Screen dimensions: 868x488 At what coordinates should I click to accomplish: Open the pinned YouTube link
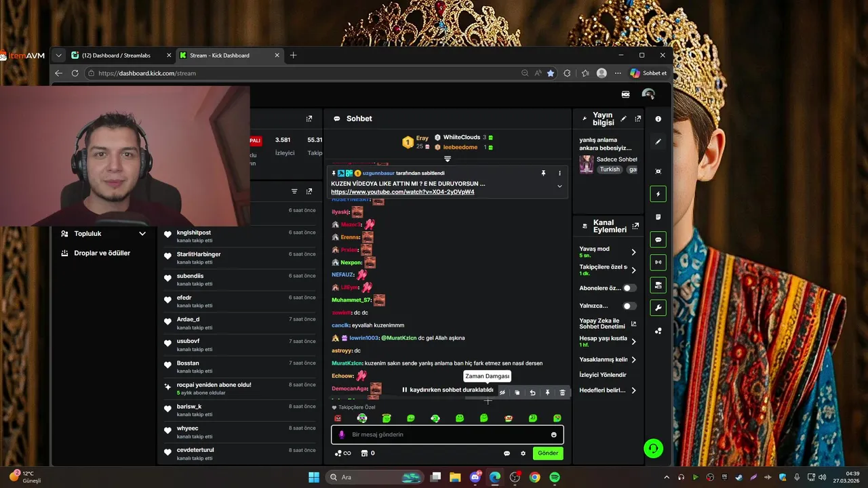click(x=402, y=192)
